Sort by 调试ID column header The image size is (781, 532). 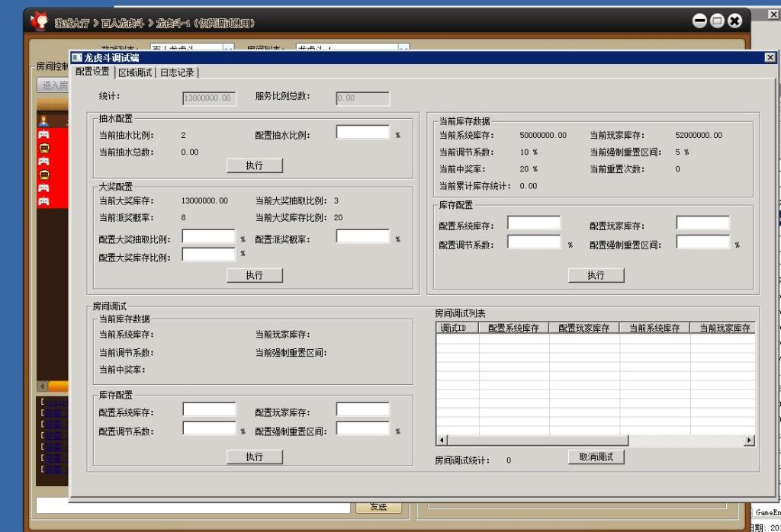(458, 328)
